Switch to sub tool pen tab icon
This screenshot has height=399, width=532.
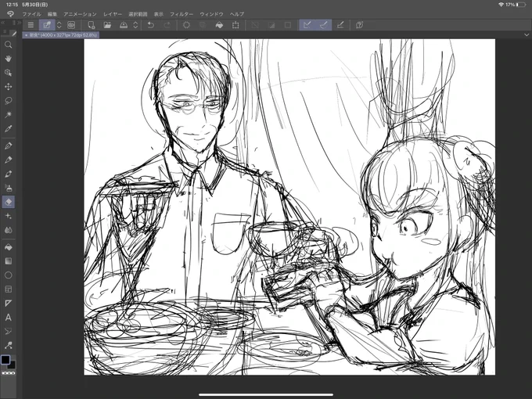click(x=13, y=33)
